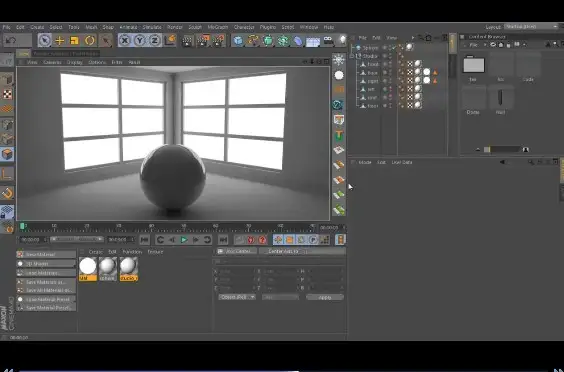564x372 pixels.
Task: Open the material manager Texture menu
Action: click(x=155, y=252)
